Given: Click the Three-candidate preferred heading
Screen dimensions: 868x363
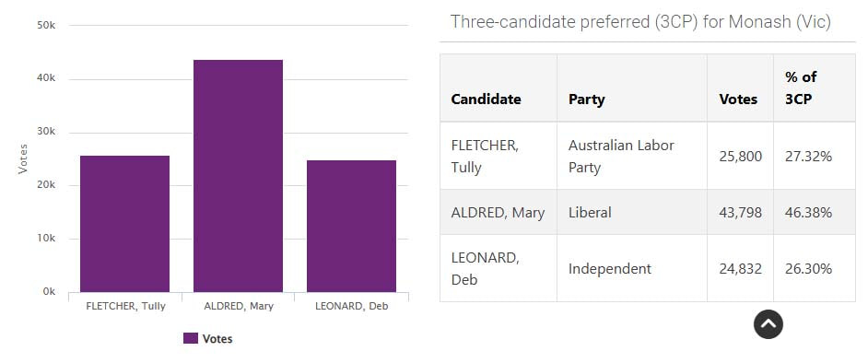Looking at the screenshot, I should pyautogui.click(x=640, y=22).
